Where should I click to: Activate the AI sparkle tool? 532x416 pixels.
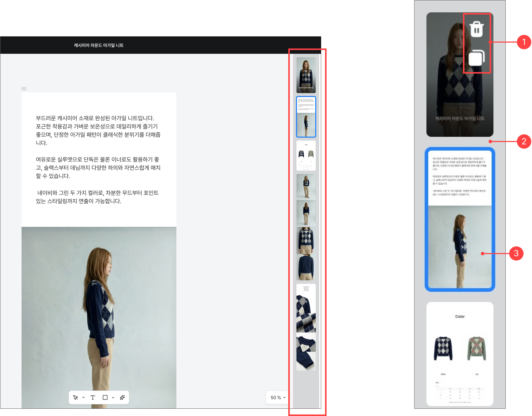click(x=122, y=398)
